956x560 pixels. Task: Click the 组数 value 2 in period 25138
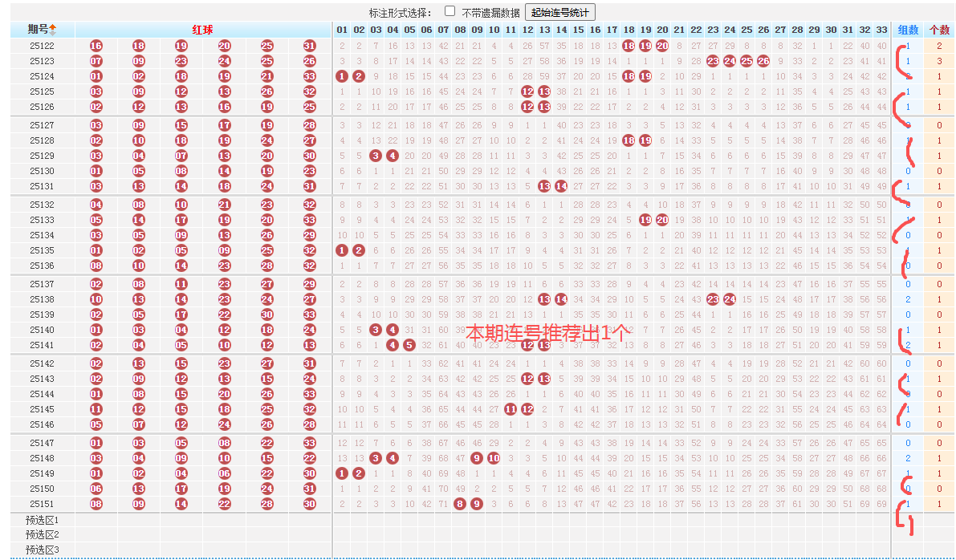coord(908,299)
